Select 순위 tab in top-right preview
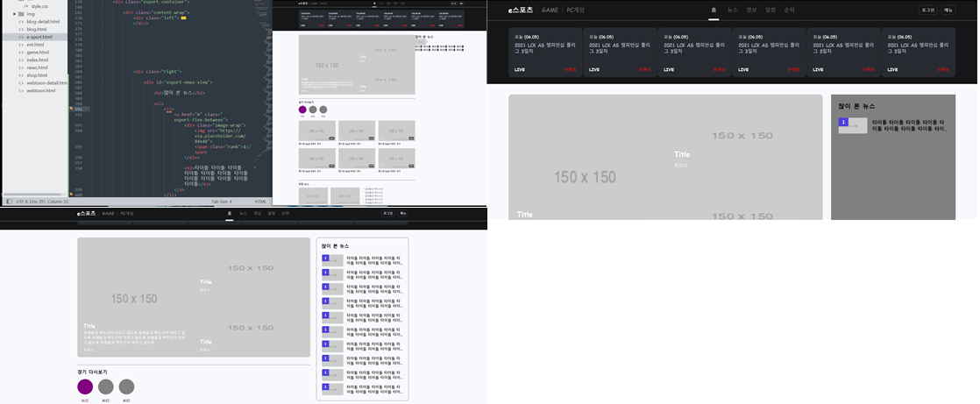980x404 pixels. click(x=789, y=10)
